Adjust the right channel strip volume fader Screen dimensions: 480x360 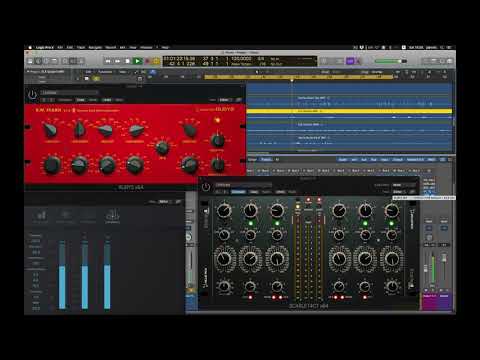point(444,258)
